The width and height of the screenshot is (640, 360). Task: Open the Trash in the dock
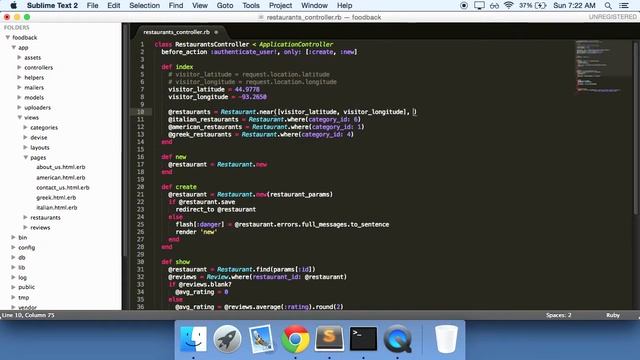point(446,339)
